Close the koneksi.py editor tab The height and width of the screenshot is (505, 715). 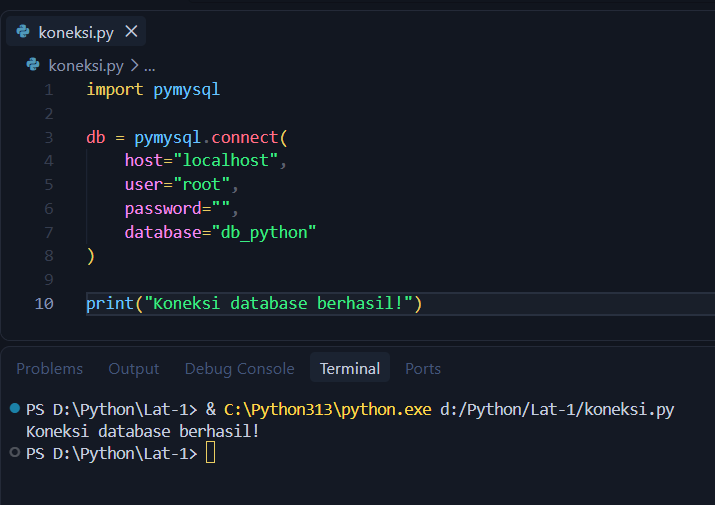click(x=131, y=31)
